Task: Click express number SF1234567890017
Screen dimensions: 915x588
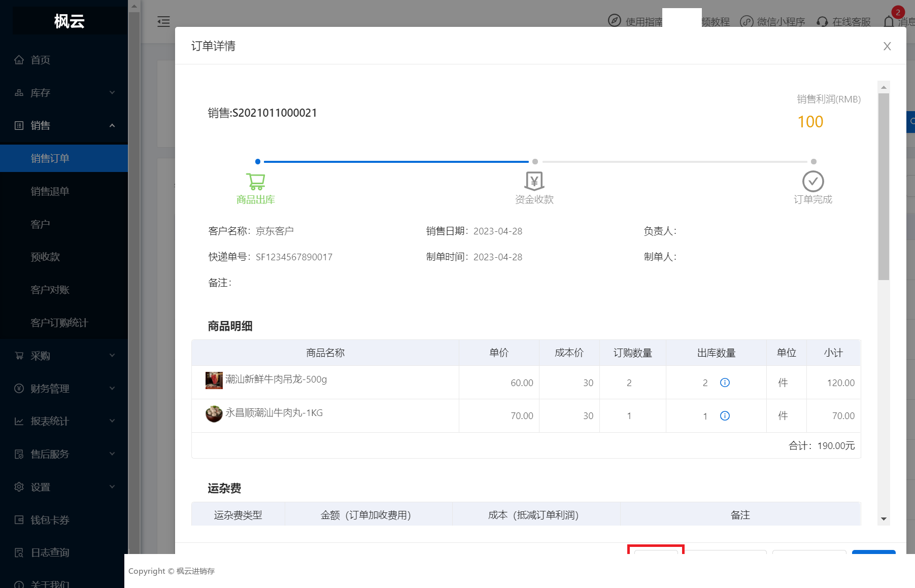Action: pyautogui.click(x=294, y=257)
